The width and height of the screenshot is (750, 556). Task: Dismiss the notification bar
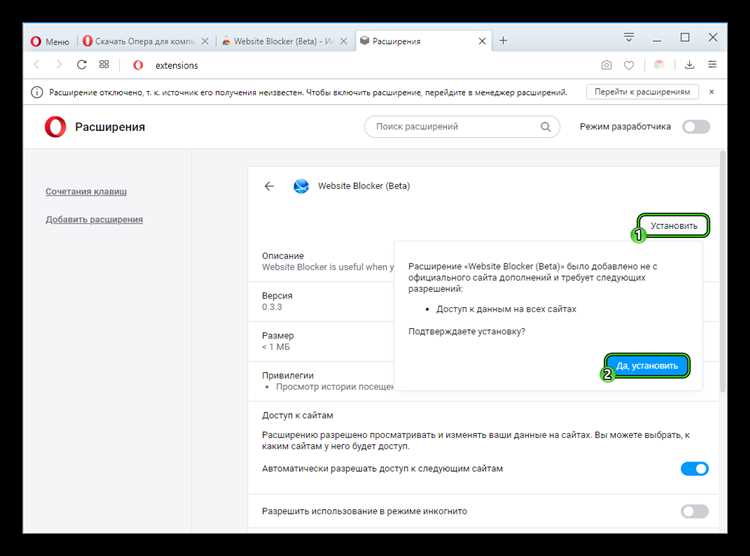tap(711, 91)
